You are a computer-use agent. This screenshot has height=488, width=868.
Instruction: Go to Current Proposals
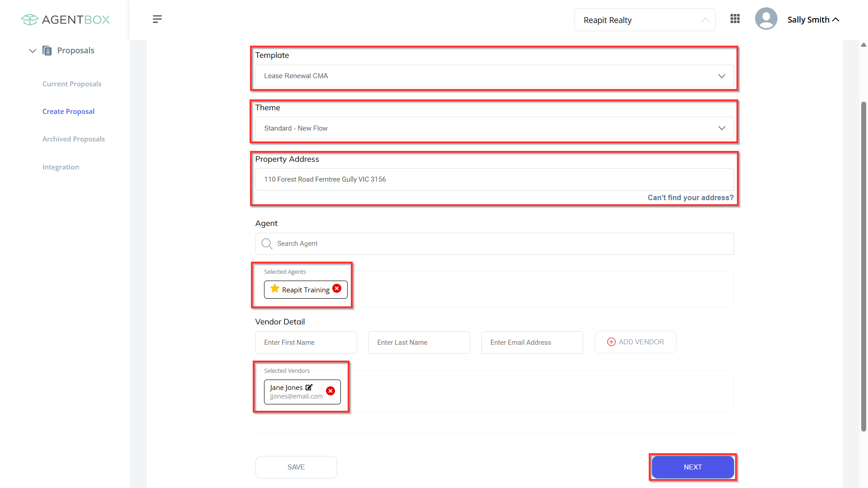(72, 84)
